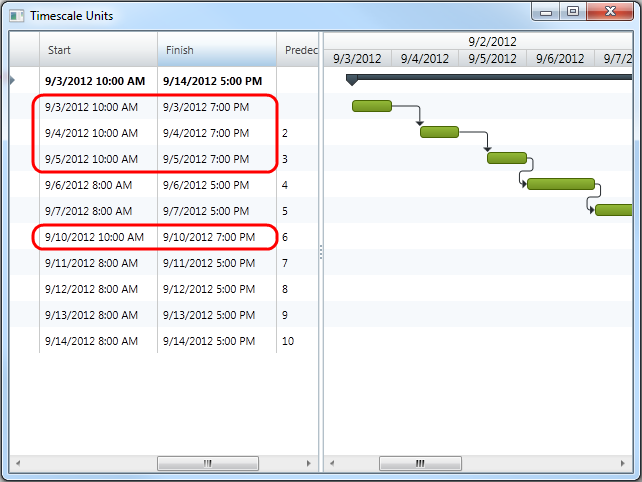Sort by the Start column header
642x482 pixels.
tap(98, 50)
